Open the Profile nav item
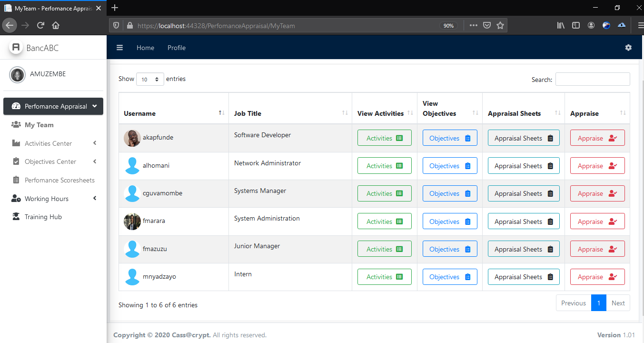 click(177, 48)
